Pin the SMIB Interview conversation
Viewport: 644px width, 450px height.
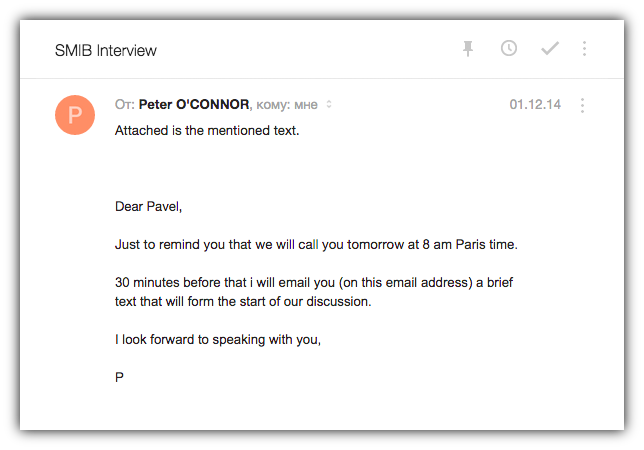point(468,49)
